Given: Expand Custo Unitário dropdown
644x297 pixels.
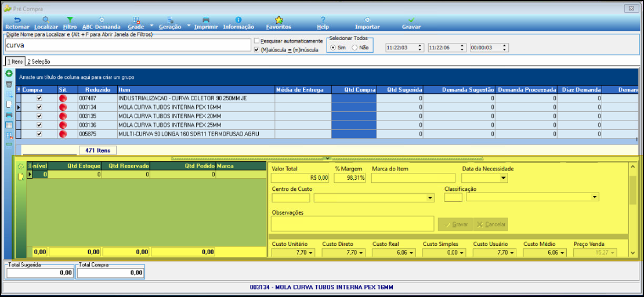Looking at the screenshot, I should pyautogui.click(x=310, y=253).
